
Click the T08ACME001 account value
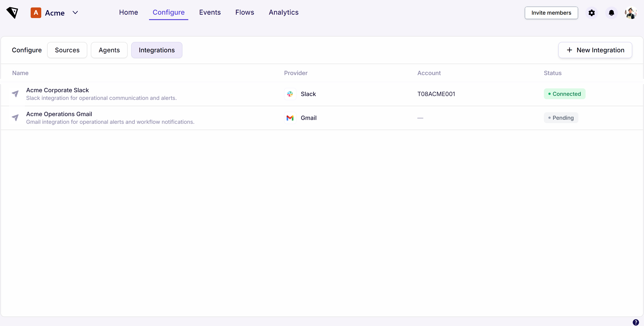pos(436,94)
